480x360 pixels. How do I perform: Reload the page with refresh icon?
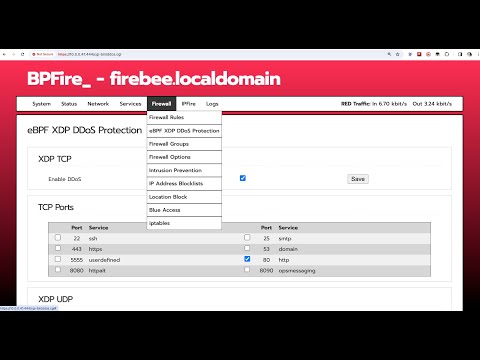(x=23, y=54)
